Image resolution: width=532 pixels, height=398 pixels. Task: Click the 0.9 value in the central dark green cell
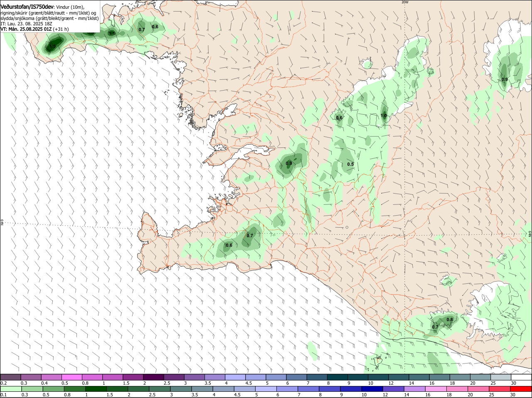tap(289, 163)
